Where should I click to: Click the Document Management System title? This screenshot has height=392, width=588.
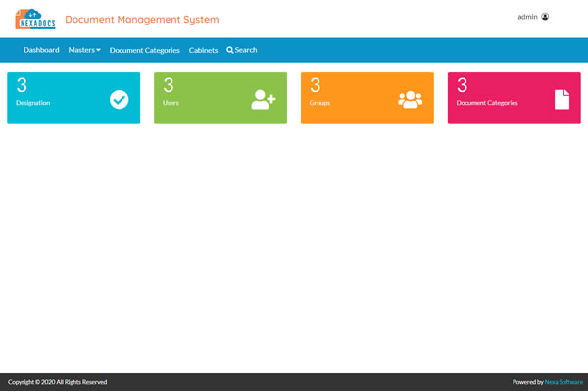point(142,20)
